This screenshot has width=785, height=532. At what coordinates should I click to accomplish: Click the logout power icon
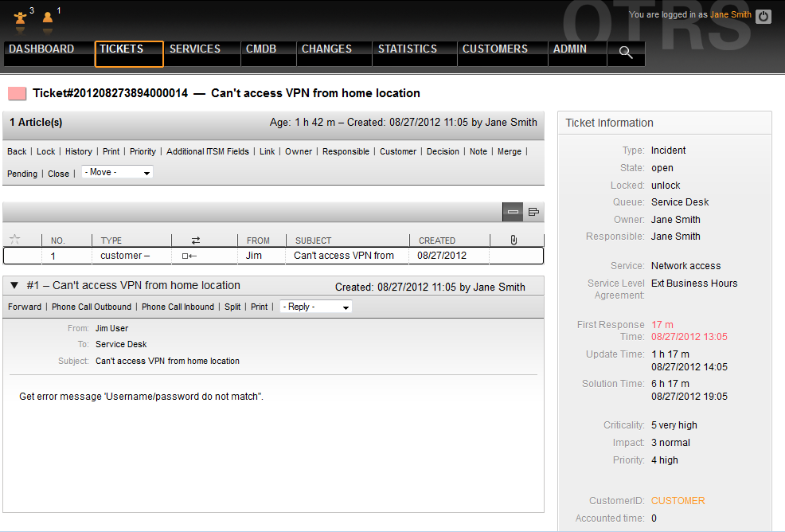click(x=764, y=16)
